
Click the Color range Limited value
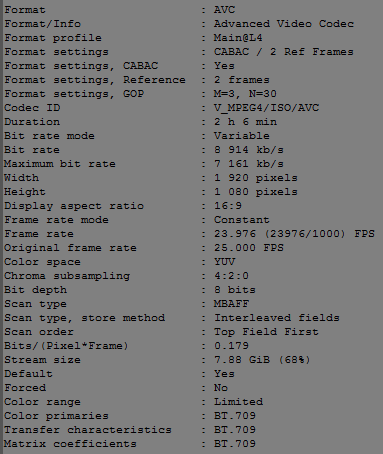point(238,402)
